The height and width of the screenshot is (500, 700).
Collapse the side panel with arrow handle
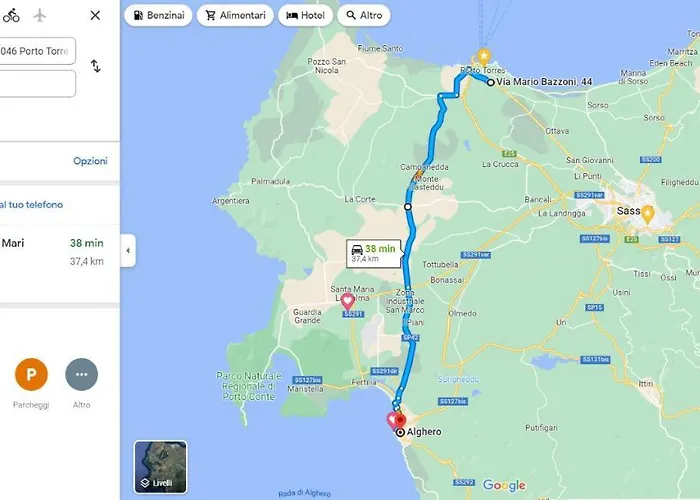point(128,250)
